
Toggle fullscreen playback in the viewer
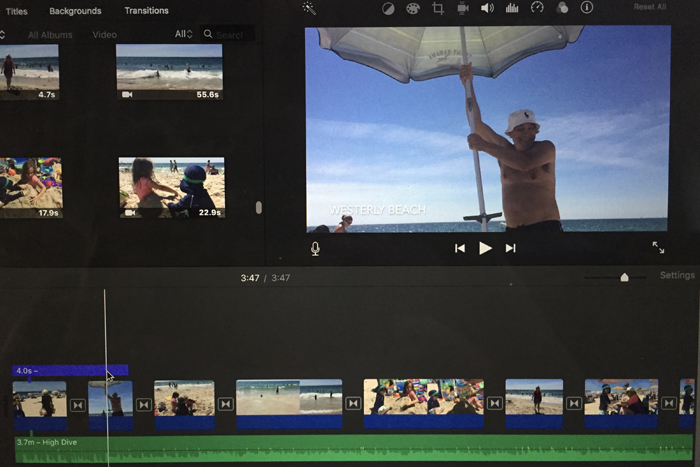(658, 247)
